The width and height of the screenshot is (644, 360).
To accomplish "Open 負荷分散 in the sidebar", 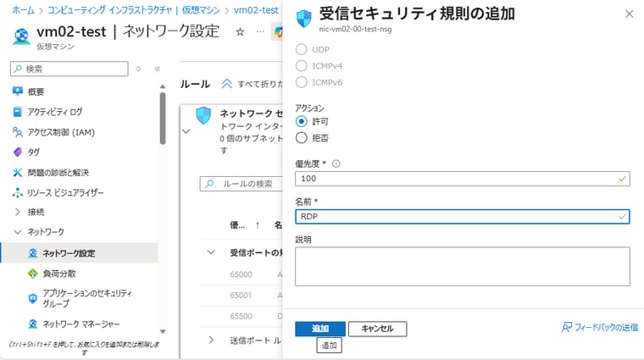I will pyautogui.click(x=59, y=274).
